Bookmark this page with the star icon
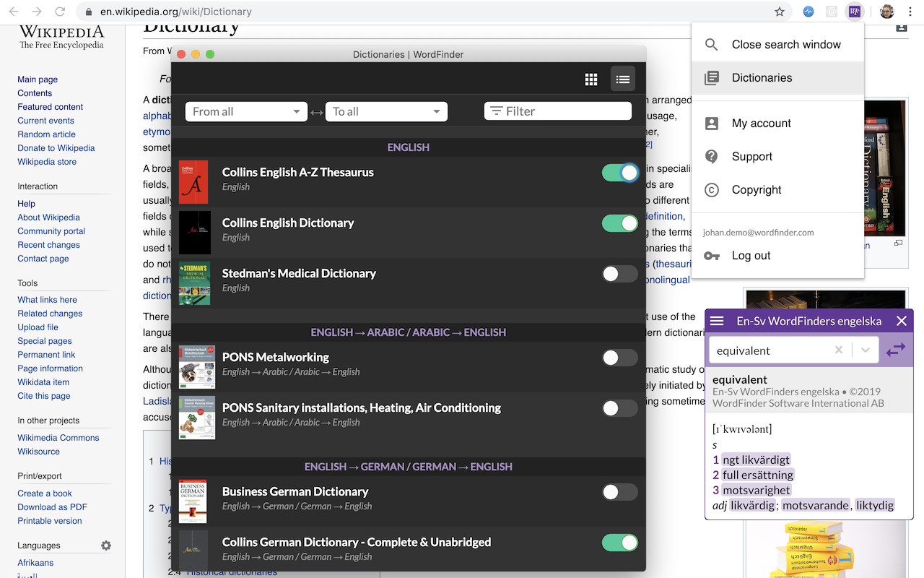The height and width of the screenshot is (578, 924). click(x=780, y=12)
